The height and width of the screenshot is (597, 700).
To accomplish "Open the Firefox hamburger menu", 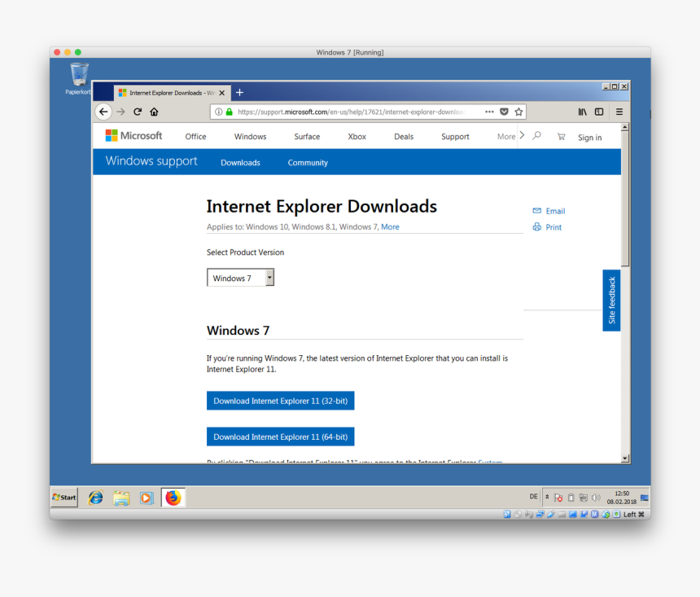I will (x=619, y=112).
